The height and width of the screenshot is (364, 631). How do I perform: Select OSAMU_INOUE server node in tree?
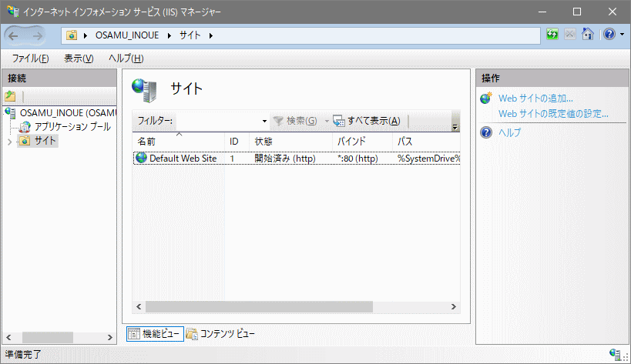click(x=68, y=113)
